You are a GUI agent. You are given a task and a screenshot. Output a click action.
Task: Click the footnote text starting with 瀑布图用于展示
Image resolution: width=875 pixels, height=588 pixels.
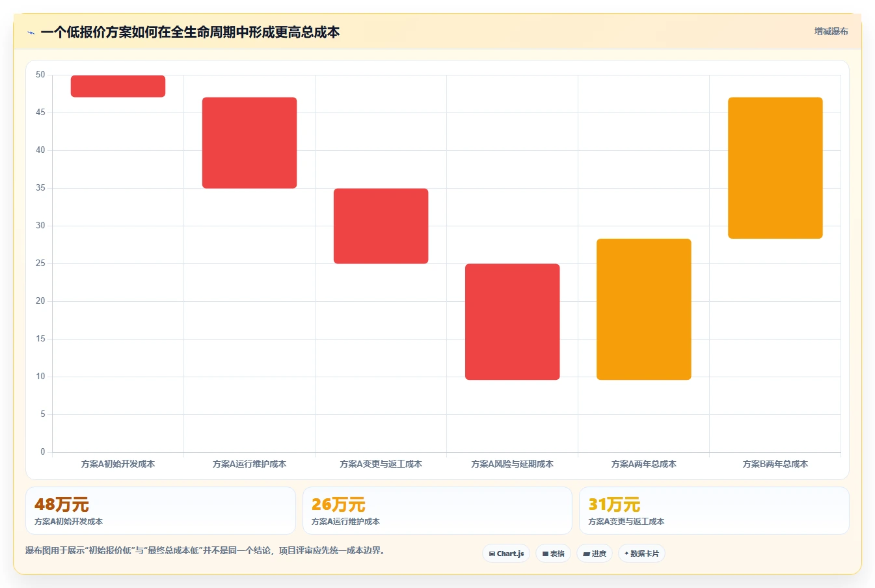206,550
